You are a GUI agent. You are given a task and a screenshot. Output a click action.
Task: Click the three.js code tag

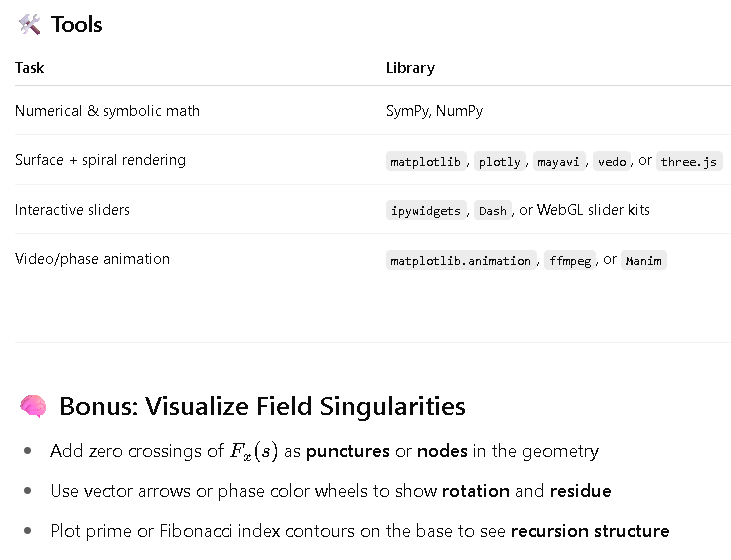point(689,161)
